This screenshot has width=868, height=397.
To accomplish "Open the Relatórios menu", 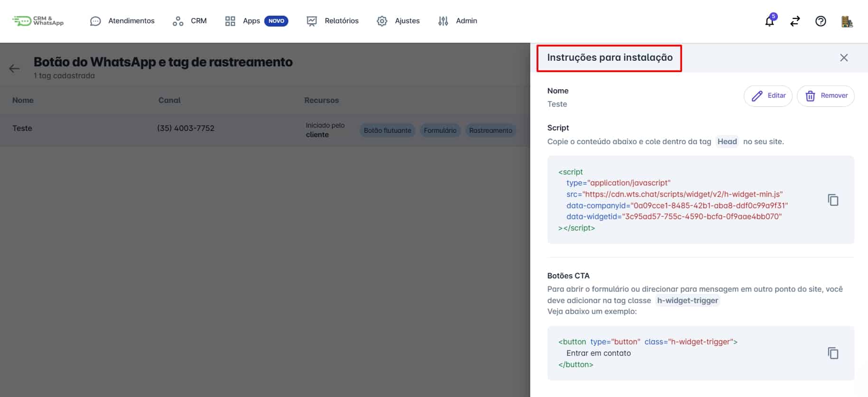I will tap(332, 21).
